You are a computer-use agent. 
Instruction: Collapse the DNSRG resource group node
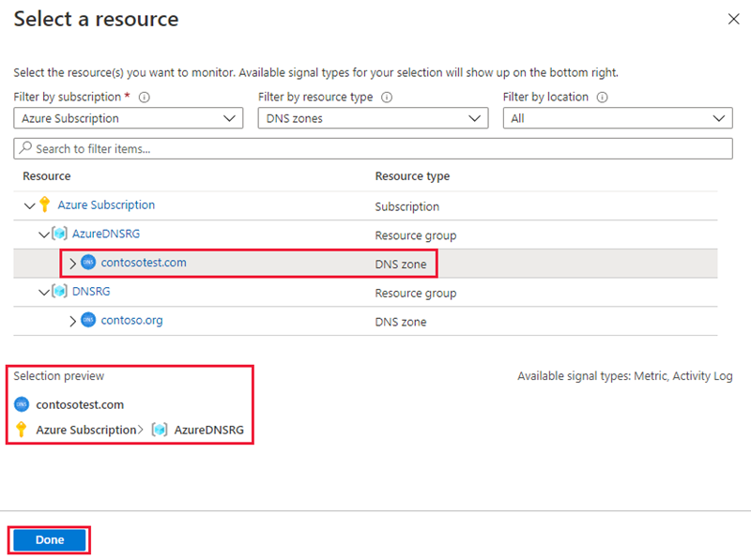[44, 292]
